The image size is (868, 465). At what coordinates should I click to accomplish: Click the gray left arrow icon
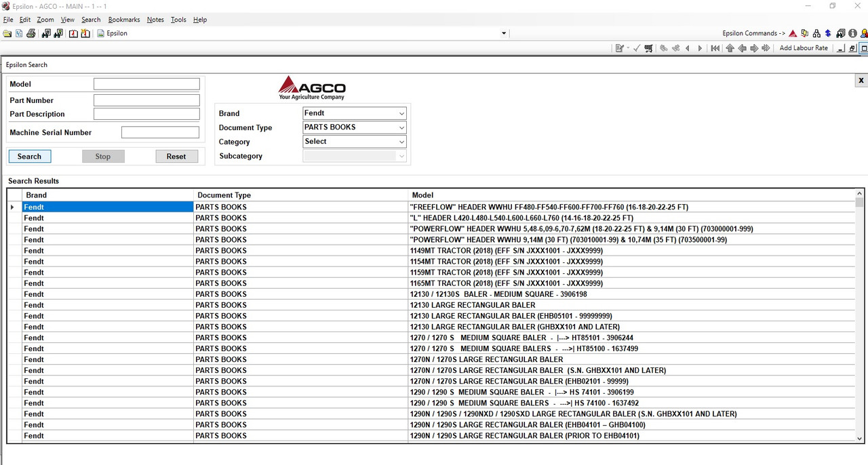[742, 48]
